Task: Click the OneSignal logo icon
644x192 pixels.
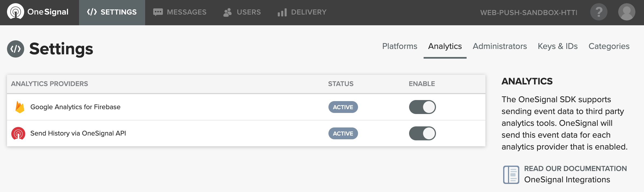Action: point(16,12)
